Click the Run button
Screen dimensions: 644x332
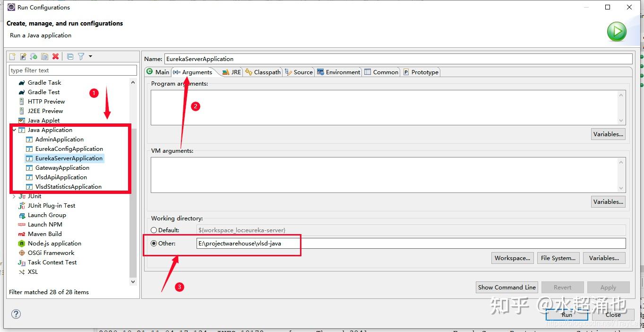click(566, 315)
